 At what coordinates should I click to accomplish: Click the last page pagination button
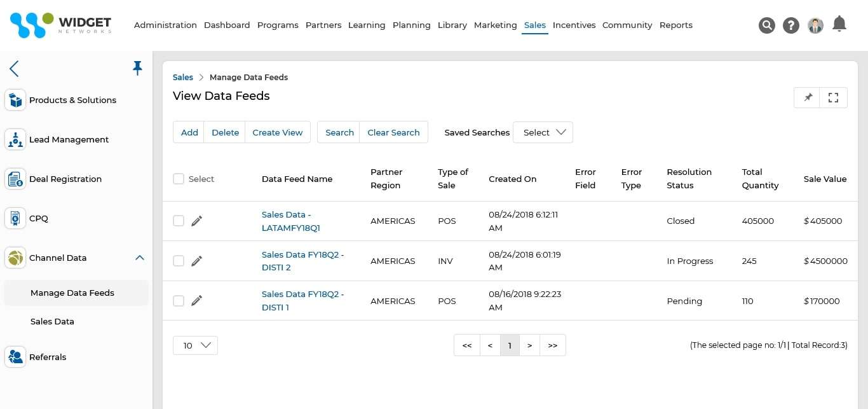coord(552,345)
